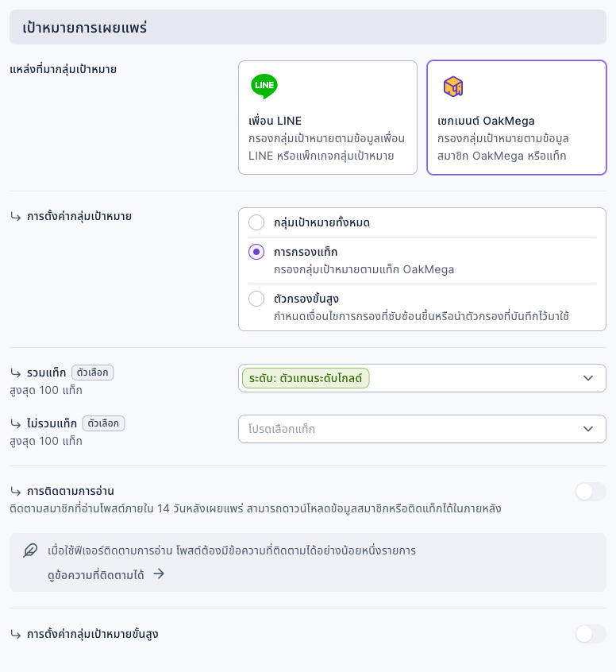Click the เป้าหมายการเผยแพร่ section header

[308, 27]
